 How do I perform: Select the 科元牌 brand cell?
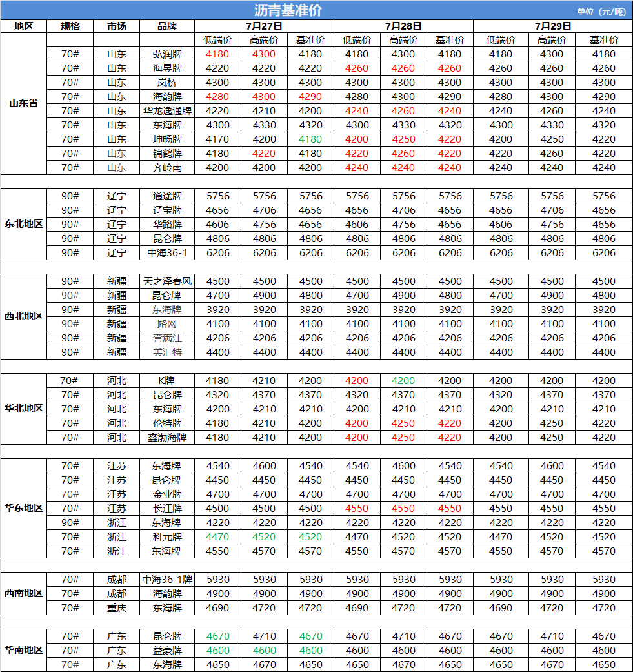[x=167, y=537]
